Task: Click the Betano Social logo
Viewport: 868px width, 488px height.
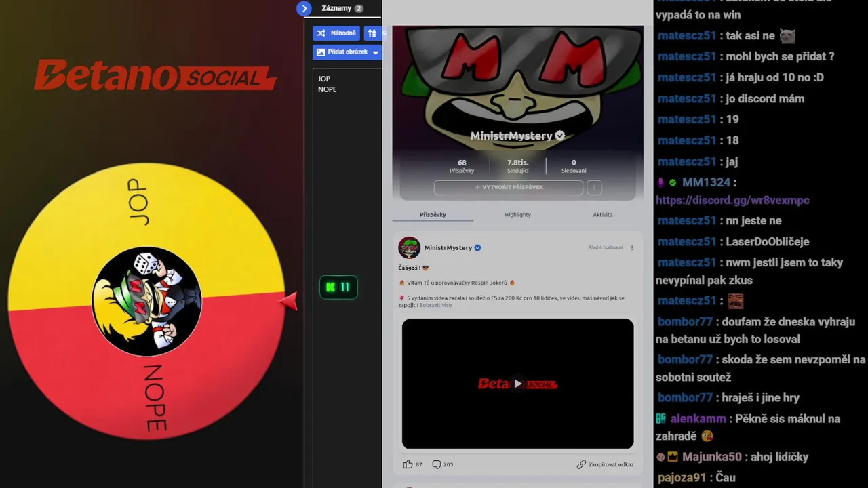Action: click(155, 75)
